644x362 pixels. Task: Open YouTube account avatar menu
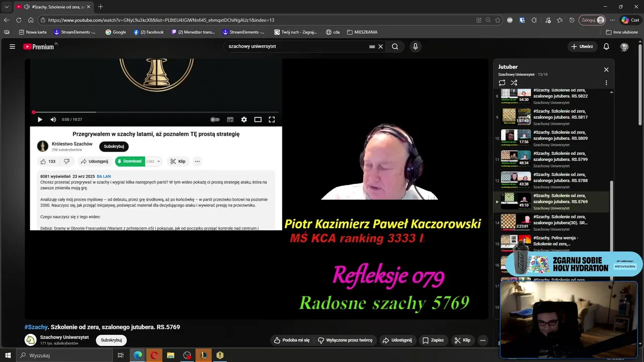[624, 47]
